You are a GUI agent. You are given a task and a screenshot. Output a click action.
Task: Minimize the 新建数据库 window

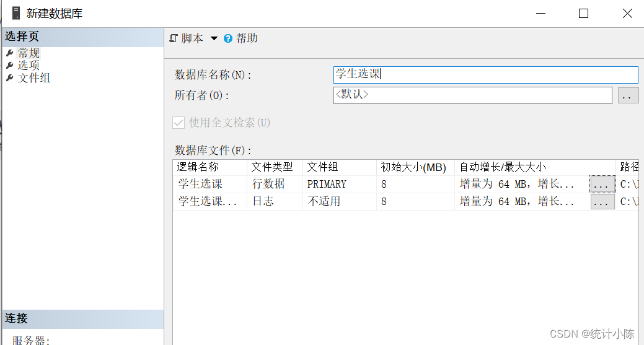coord(541,13)
